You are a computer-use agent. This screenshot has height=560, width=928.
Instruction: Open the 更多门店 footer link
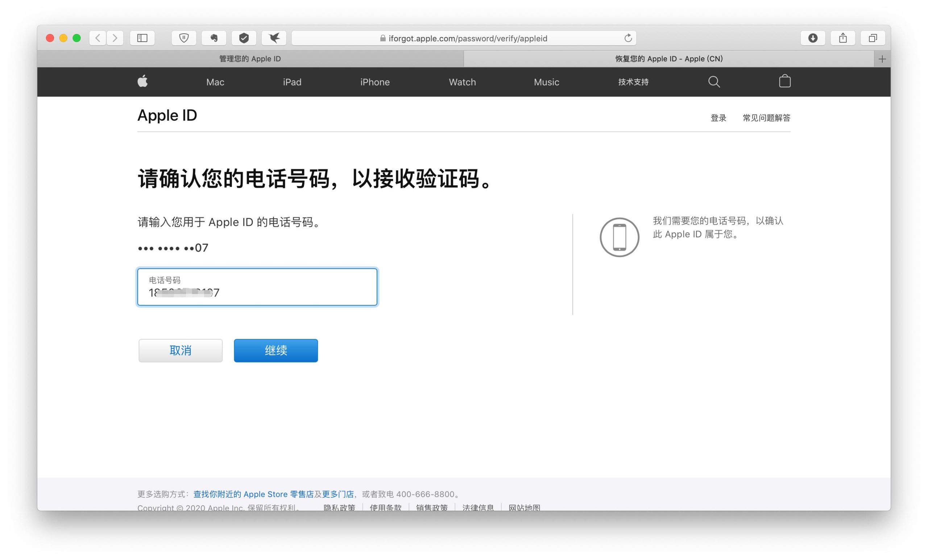tap(338, 494)
